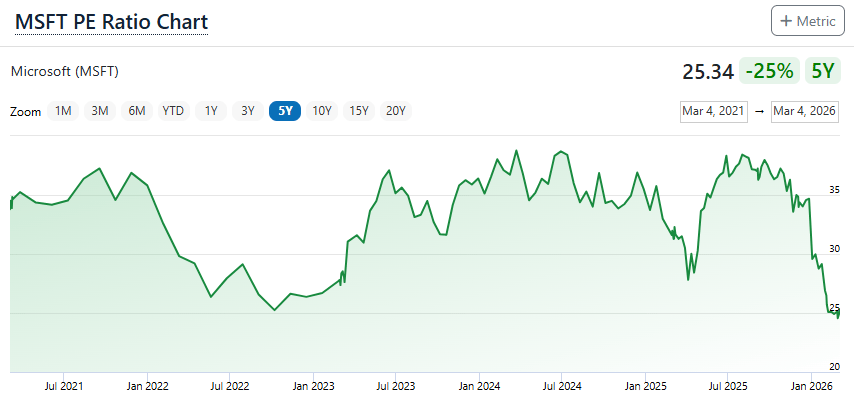
Task: Click the Jan 2024 axis label
Action: (479, 387)
